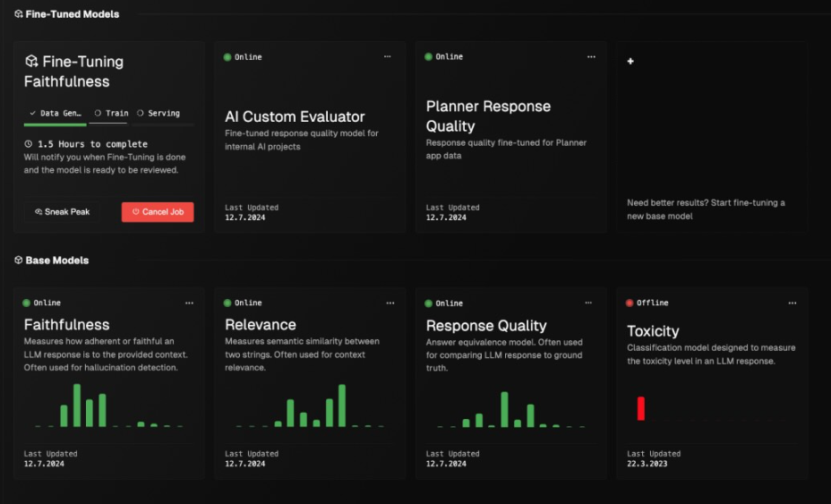Select the Data Gen step tab
831x504 pixels.
(x=56, y=114)
